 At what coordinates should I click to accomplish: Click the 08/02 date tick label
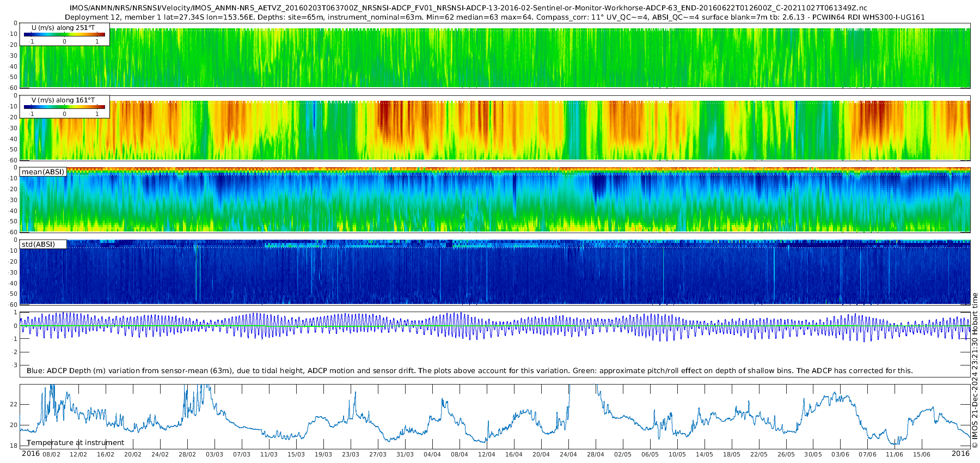click(51, 454)
